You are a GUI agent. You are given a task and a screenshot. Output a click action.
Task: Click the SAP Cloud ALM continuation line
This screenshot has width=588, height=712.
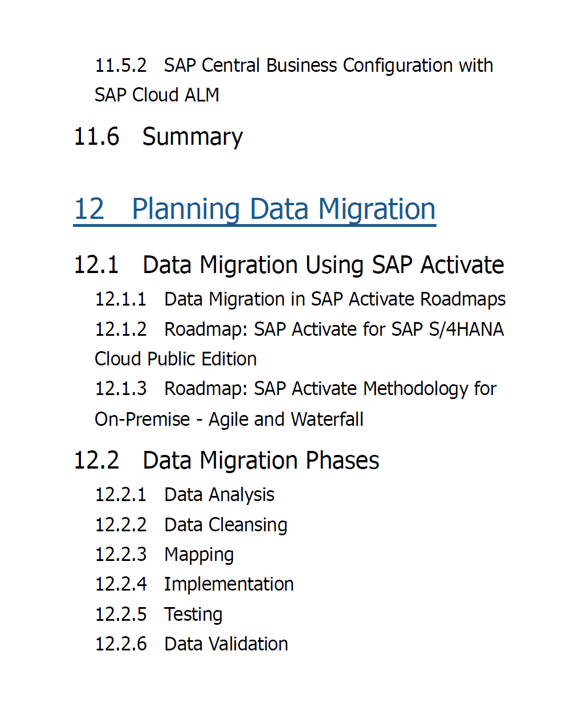tap(157, 95)
